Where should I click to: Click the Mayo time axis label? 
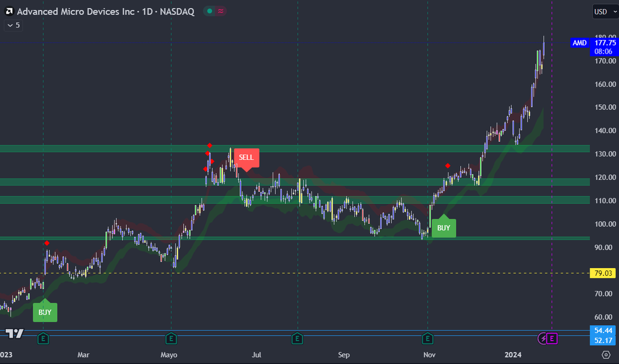(x=169, y=355)
